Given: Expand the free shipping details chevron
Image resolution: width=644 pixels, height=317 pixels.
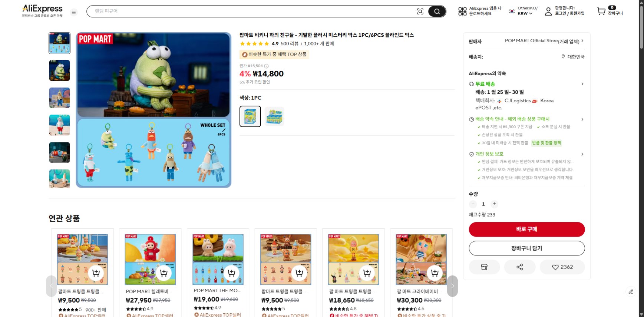Looking at the screenshot, I should point(582,84).
